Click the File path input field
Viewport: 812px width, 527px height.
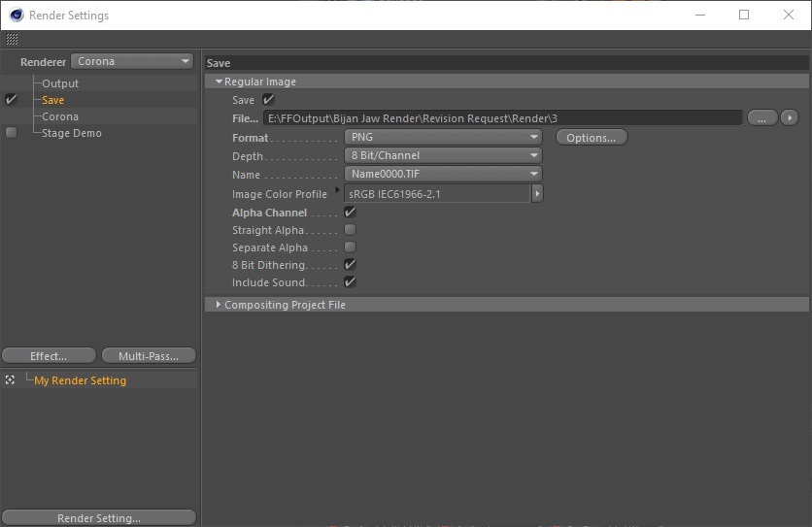(502, 118)
